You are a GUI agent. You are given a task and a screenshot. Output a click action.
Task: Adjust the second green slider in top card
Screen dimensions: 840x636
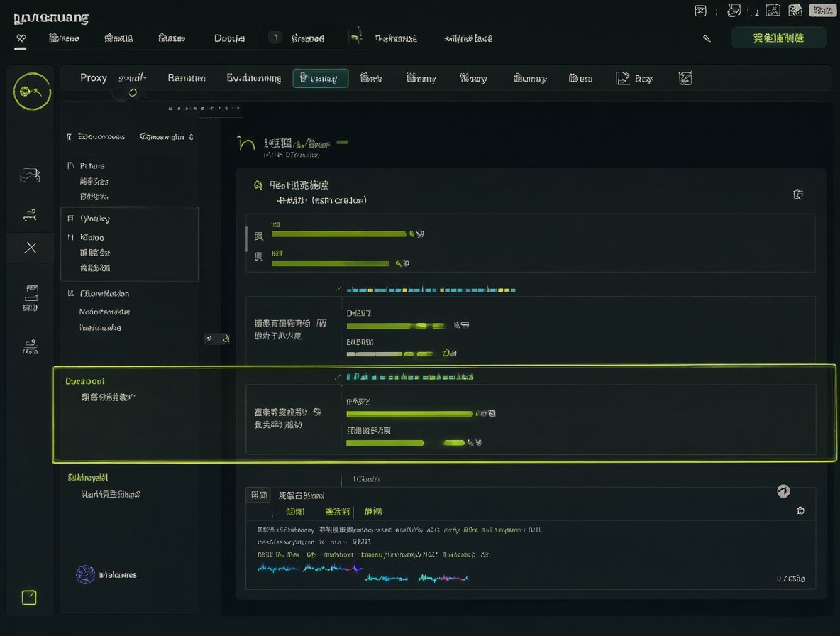[331, 263]
